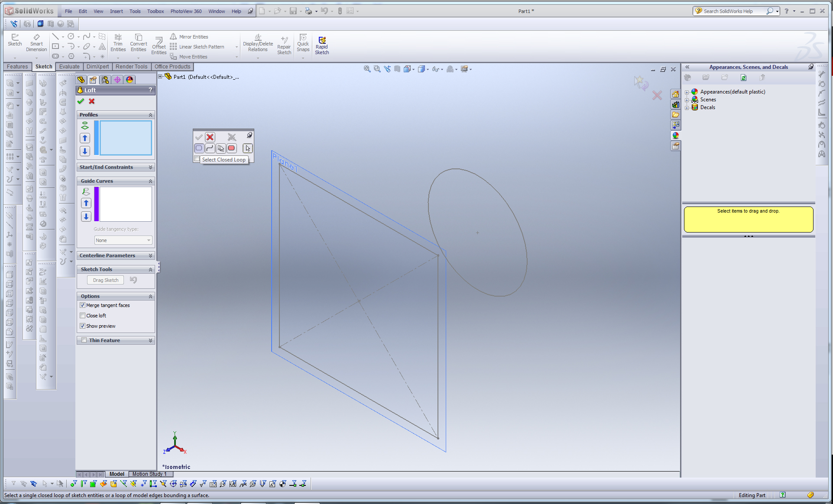Open the DimXpertManager tab
Image resolution: width=833 pixels, height=504 pixels.
pos(117,80)
